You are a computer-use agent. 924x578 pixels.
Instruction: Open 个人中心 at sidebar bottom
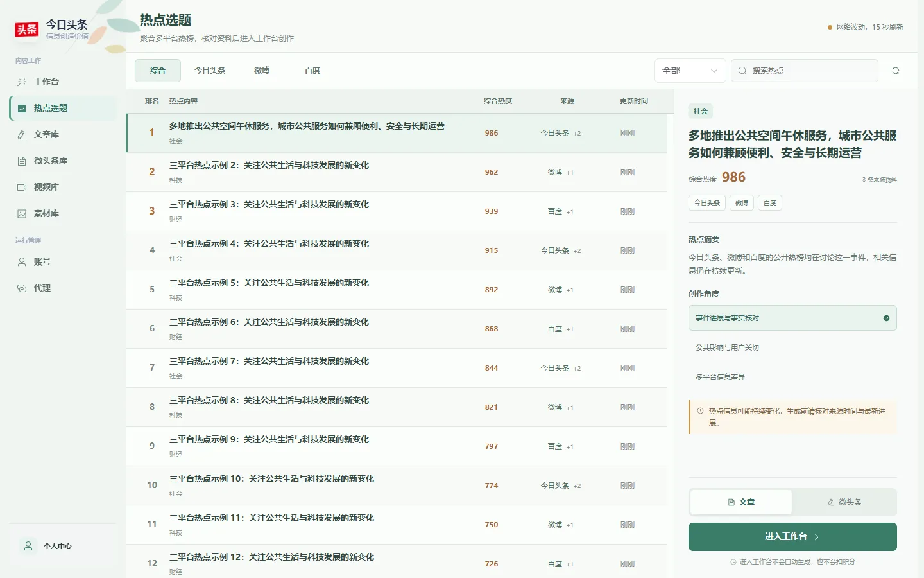(x=63, y=545)
